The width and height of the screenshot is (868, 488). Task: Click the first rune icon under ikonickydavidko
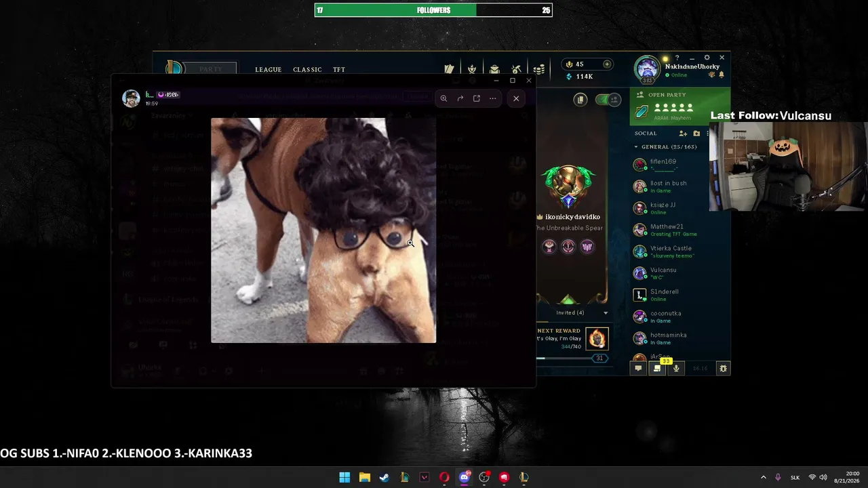[x=549, y=247]
